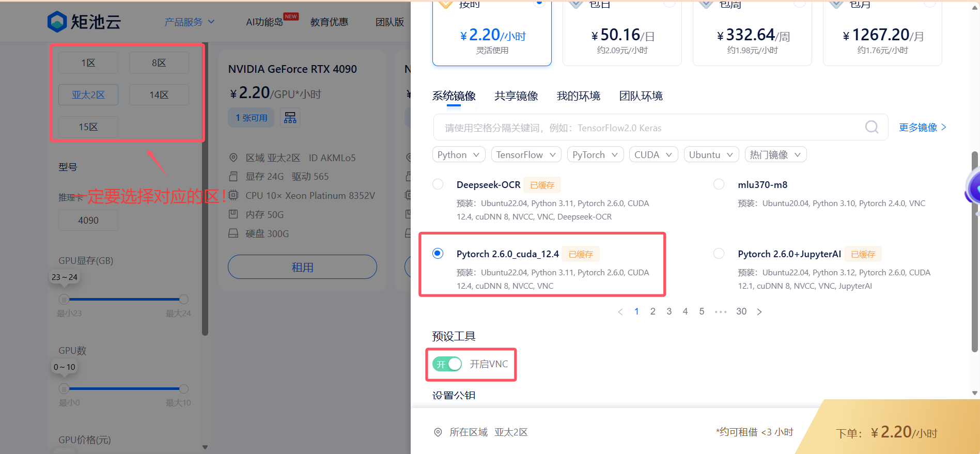Open 教育优惠 in the top navigation
Image resolution: width=980 pixels, height=454 pixels.
329,22
